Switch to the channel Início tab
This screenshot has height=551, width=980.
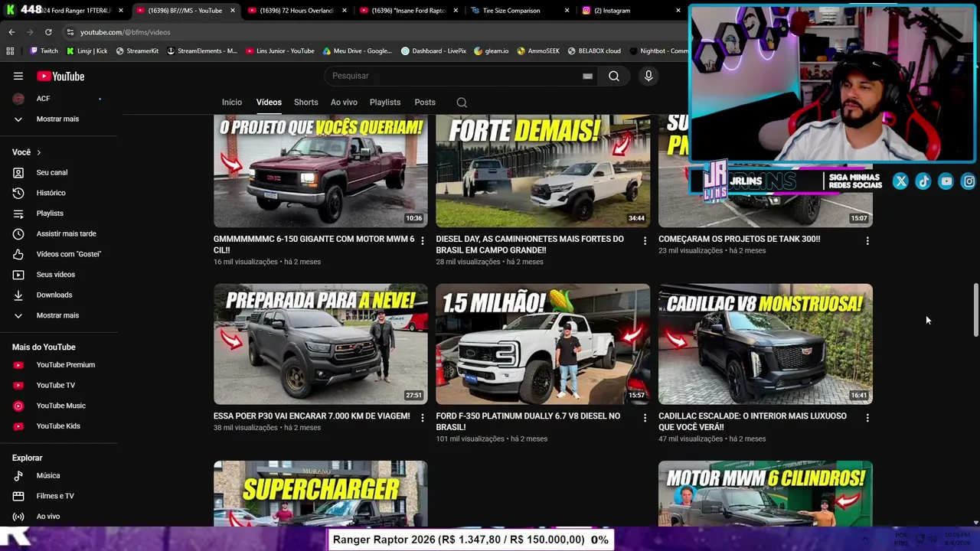point(232,103)
